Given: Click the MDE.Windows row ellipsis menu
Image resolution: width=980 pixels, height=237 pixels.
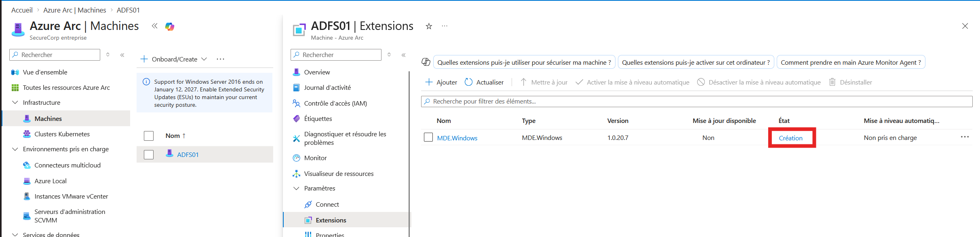Looking at the screenshot, I should coord(965,137).
